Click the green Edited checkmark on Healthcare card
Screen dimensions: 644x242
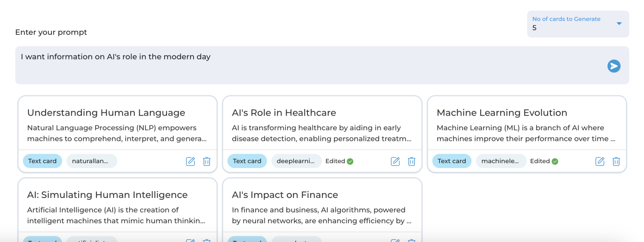point(350,161)
